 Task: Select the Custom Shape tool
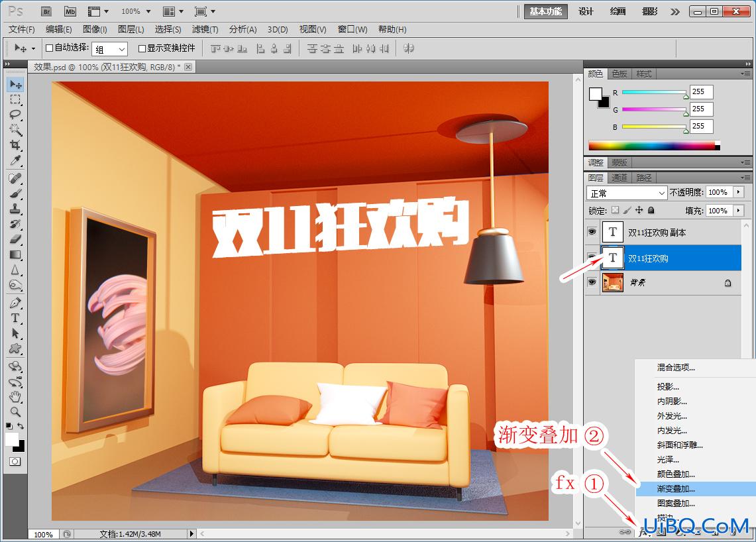15,349
